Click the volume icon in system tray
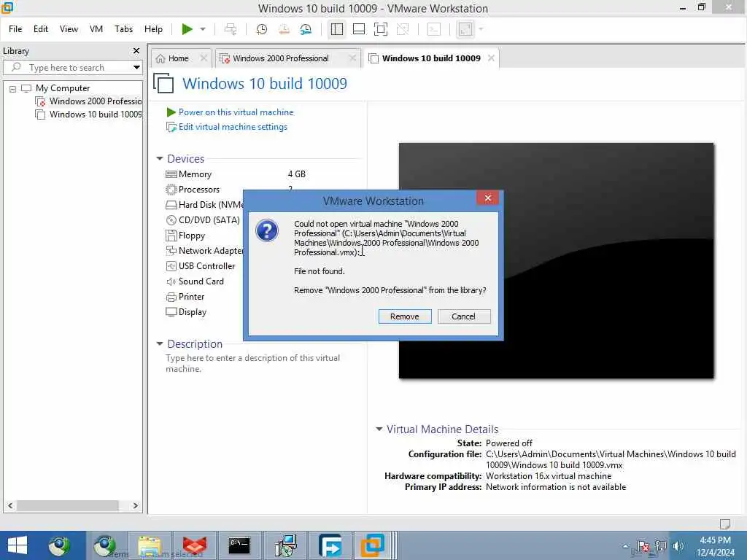Image resolution: width=747 pixels, height=560 pixels. pos(678,546)
